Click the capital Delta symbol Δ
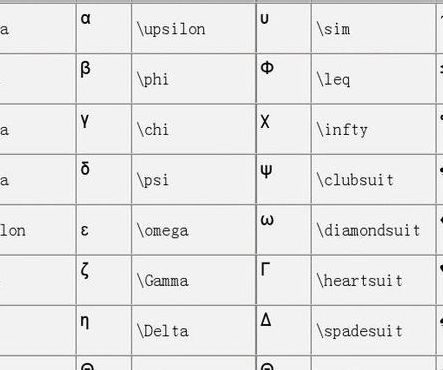Viewport: 443px width, 370px height. click(266, 320)
